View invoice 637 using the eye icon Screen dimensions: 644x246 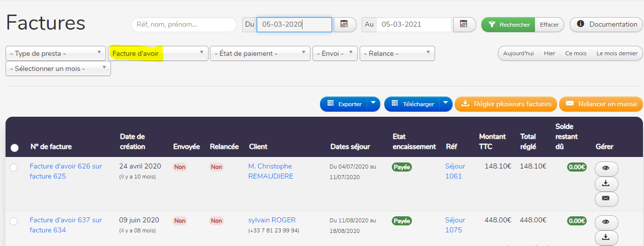606,222
